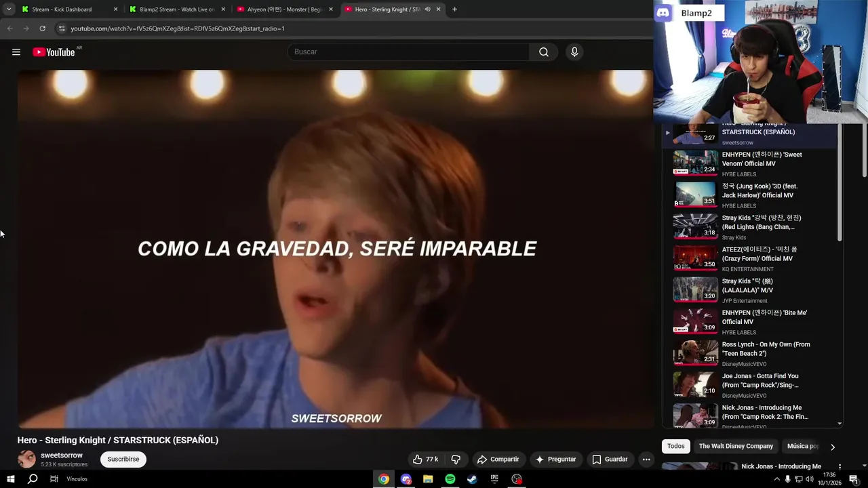
Task: Open Task View on the taskbar
Action: click(x=54, y=479)
